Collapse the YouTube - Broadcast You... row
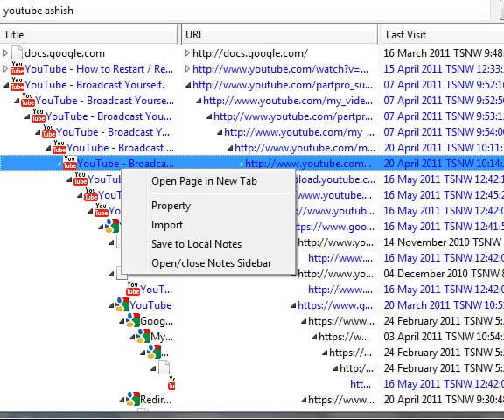504x420 pixels. point(27,116)
